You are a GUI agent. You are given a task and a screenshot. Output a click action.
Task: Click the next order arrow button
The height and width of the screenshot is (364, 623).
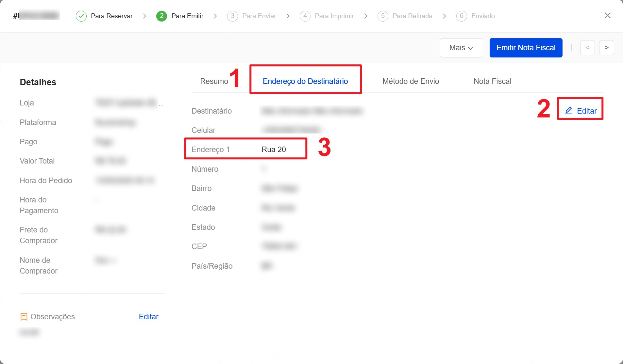point(606,48)
